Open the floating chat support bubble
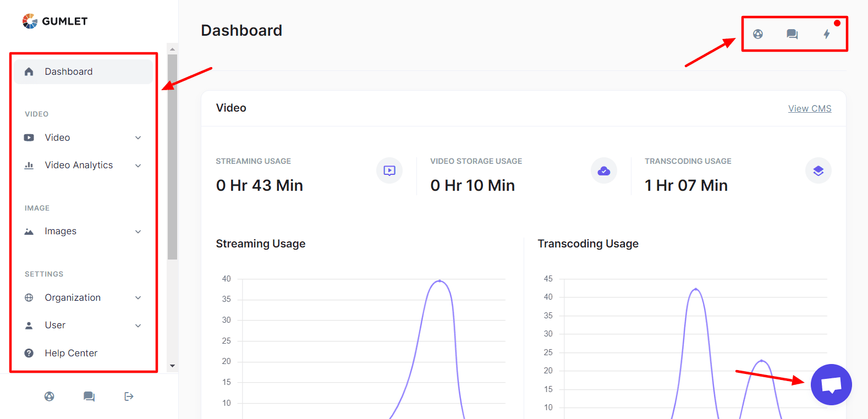Viewport: 868px width, 419px height. click(831, 384)
